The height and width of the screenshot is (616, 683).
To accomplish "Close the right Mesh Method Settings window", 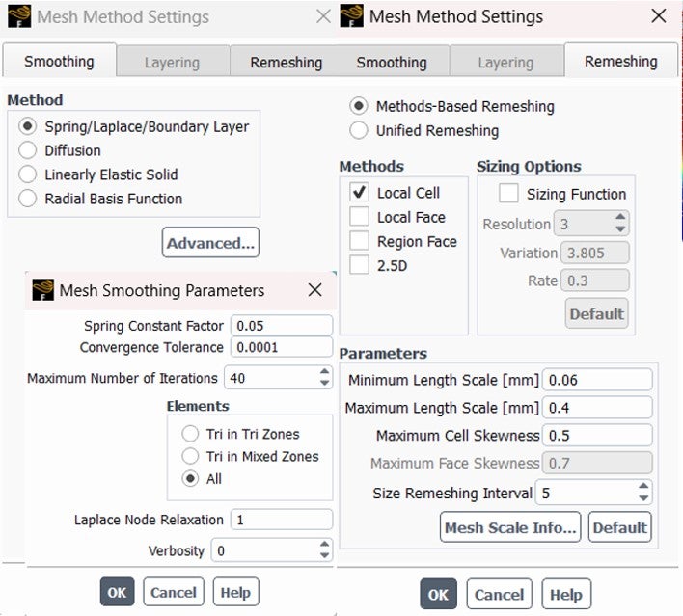I will [659, 16].
